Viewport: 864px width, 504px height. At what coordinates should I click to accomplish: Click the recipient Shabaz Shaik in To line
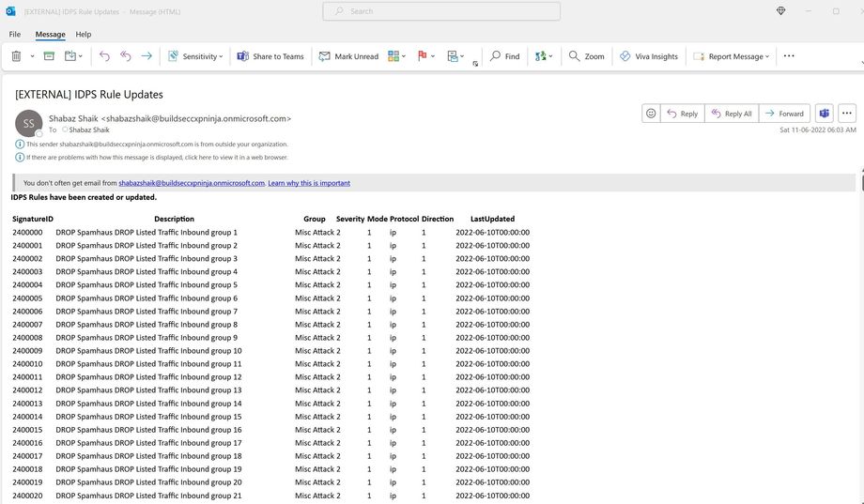pyautogui.click(x=88, y=130)
